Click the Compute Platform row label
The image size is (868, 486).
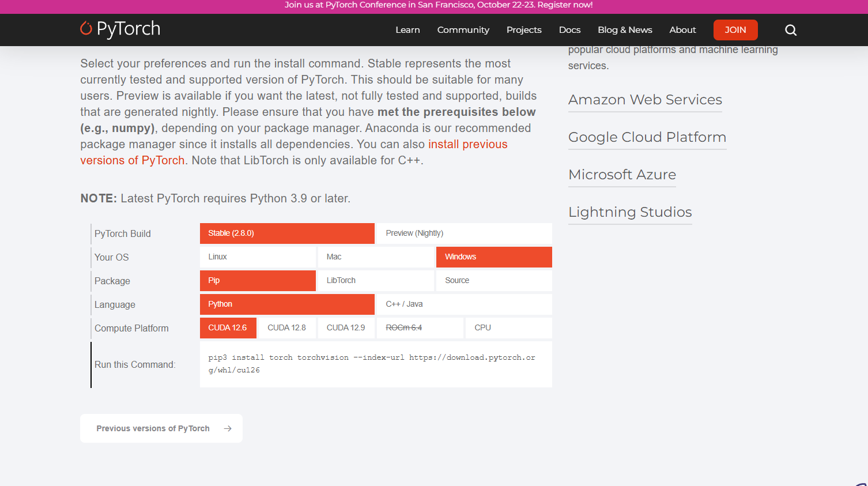[131, 329]
